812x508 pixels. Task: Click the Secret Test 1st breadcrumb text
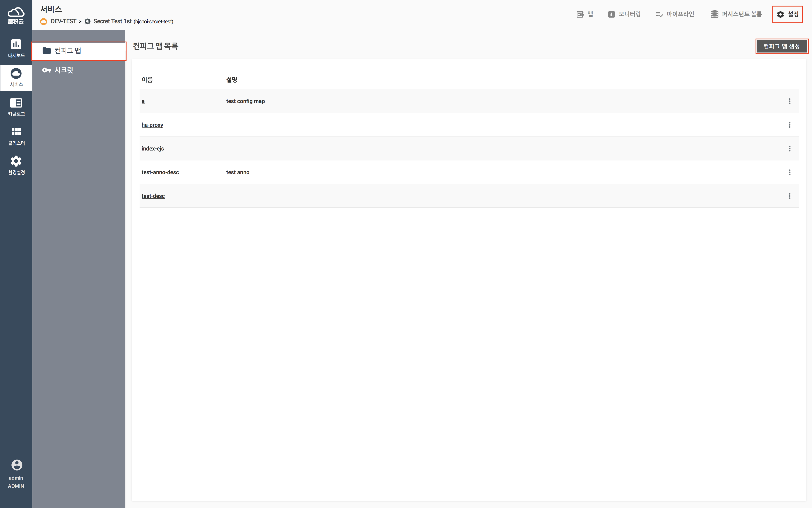112,21
